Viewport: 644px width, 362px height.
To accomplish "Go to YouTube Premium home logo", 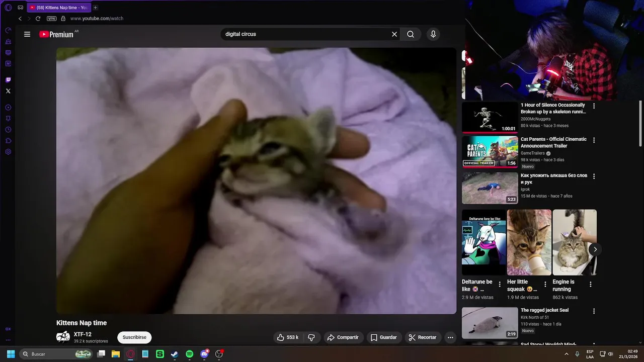I will [56, 34].
